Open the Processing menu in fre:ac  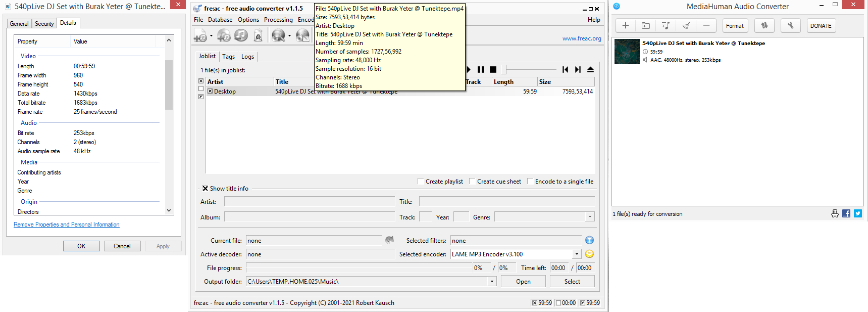pyautogui.click(x=278, y=20)
